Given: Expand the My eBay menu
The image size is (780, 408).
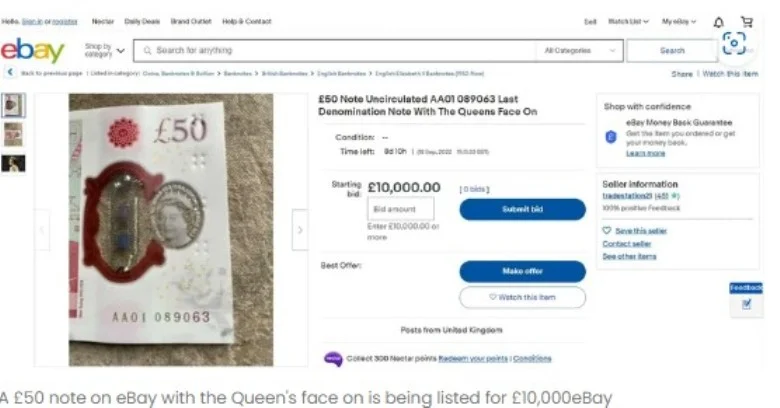Looking at the screenshot, I should click(x=683, y=21).
